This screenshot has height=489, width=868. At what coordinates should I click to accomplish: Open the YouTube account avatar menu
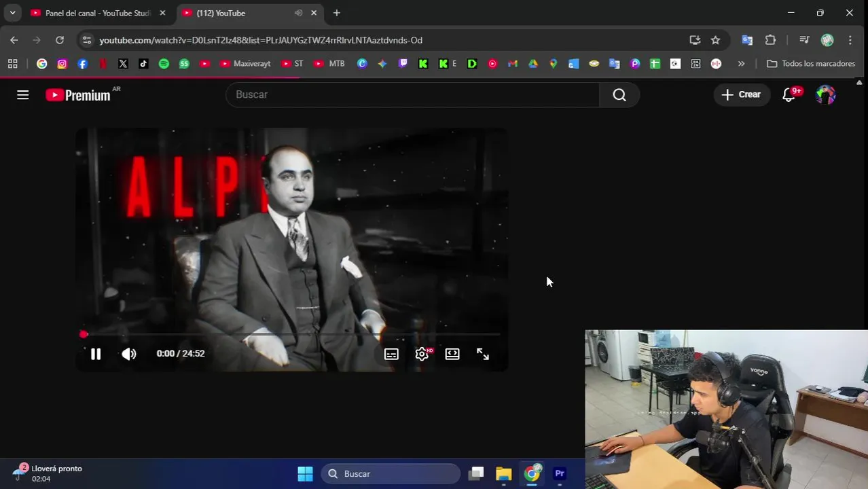pos(825,95)
